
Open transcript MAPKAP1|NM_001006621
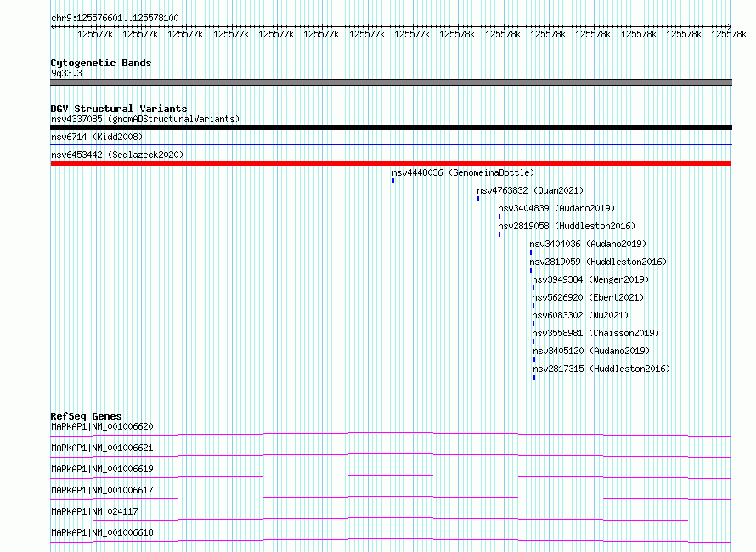pyautogui.click(x=102, y=448)
